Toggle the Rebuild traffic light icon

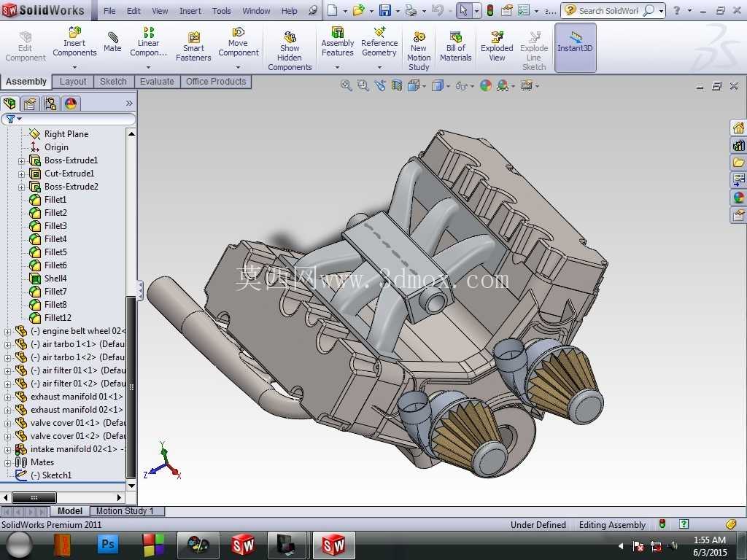(489, 10)
